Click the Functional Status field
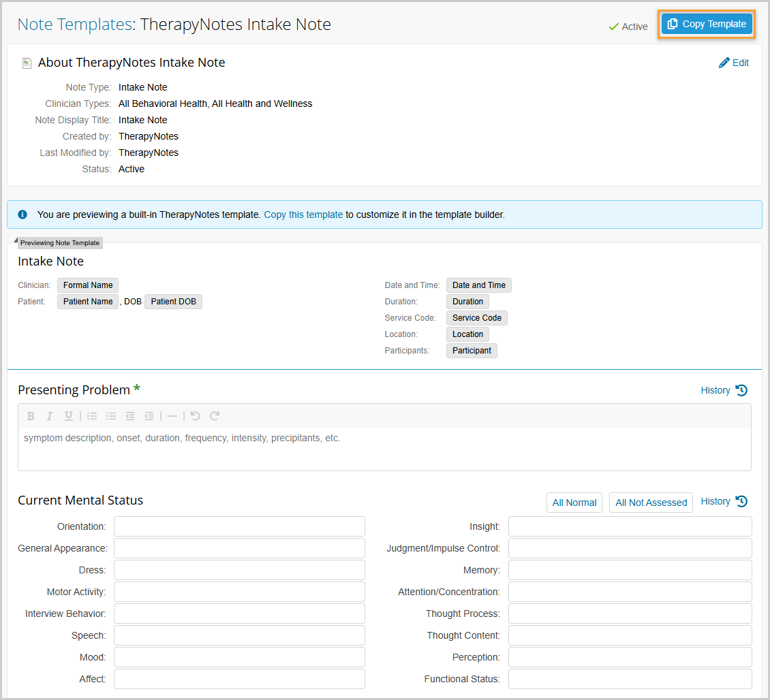This screenshot has height=700, width=770. [x=630, y=679]
